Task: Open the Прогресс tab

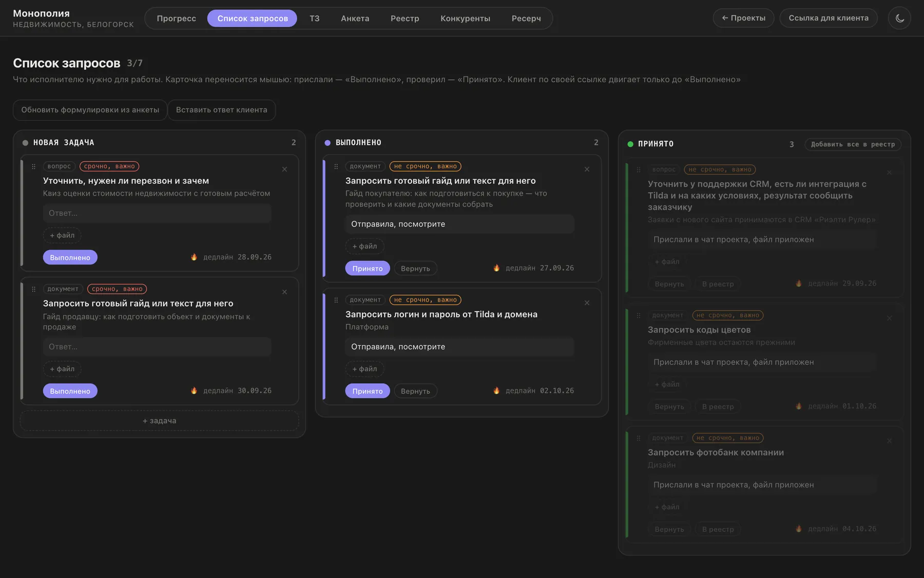Action: [x=176, y=18]
